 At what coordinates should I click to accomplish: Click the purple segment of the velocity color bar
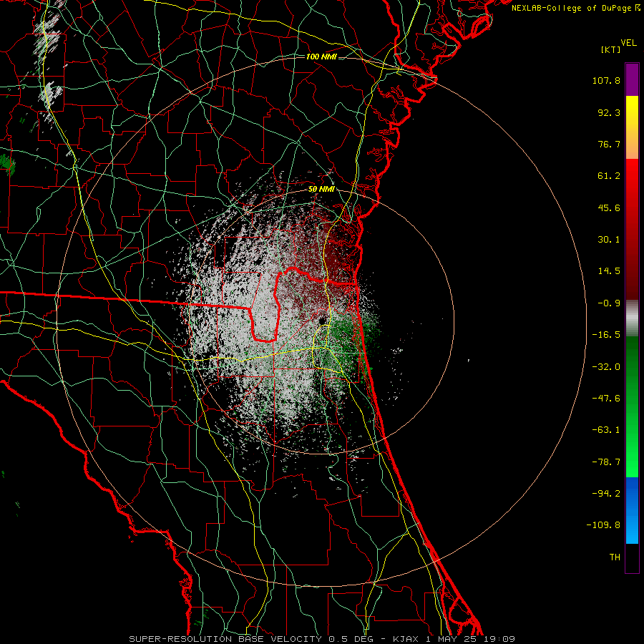click(x=632, y=79)
